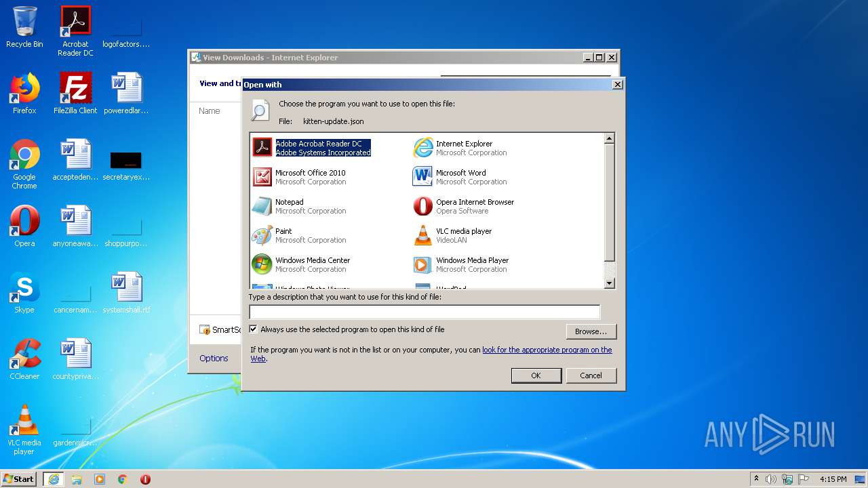Click Internet Explorer taskbar button
This screenshot has width=868, height=488.
[54, 479]
